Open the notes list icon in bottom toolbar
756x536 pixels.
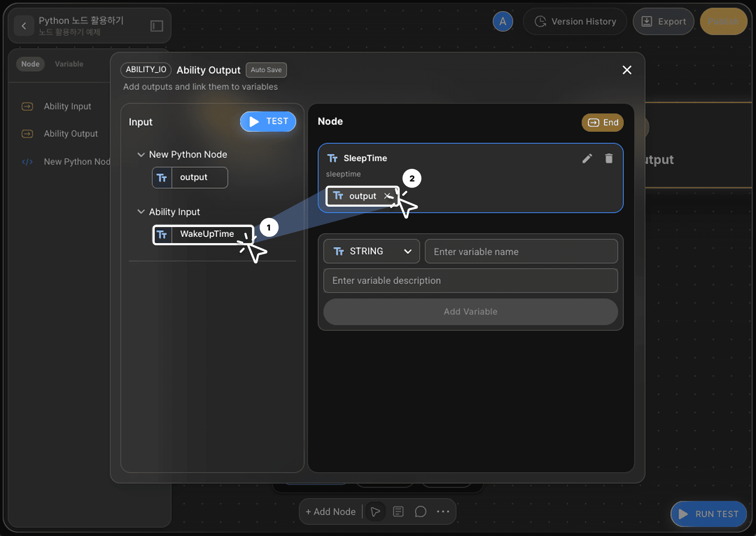click(x=398, y=511)
